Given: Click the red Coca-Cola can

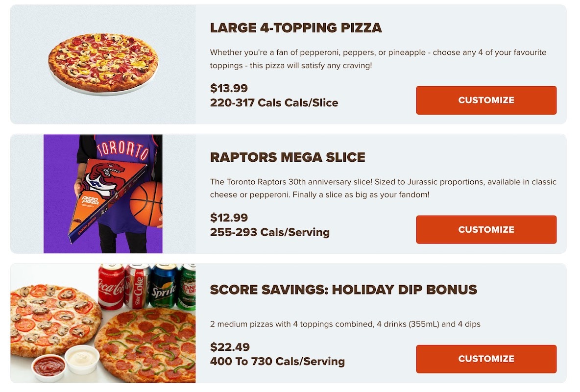Looking at the screenshot, I should (111, 286).
